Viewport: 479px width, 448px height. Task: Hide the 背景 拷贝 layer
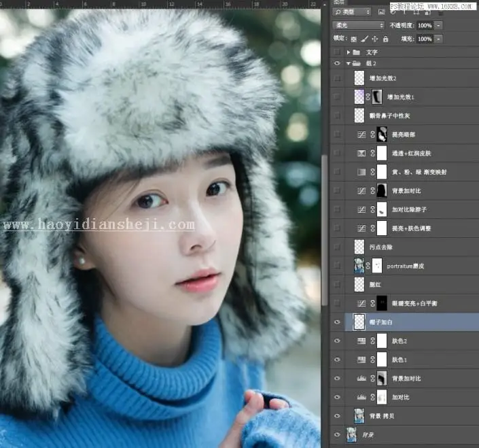point(337,416)
